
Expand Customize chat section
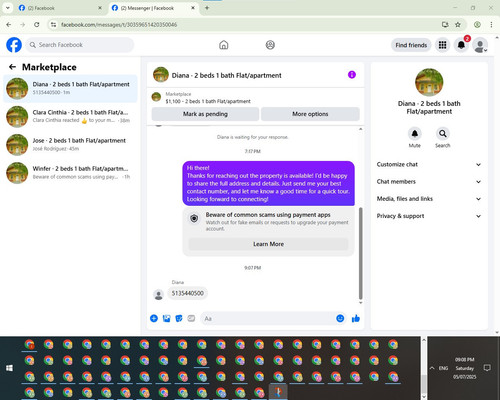tap(429, 164)
